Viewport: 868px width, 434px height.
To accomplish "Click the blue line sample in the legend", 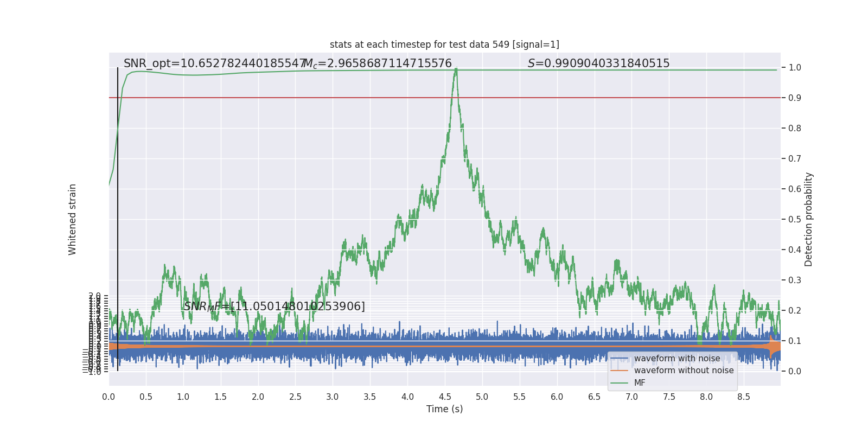I will pos(619,359).
